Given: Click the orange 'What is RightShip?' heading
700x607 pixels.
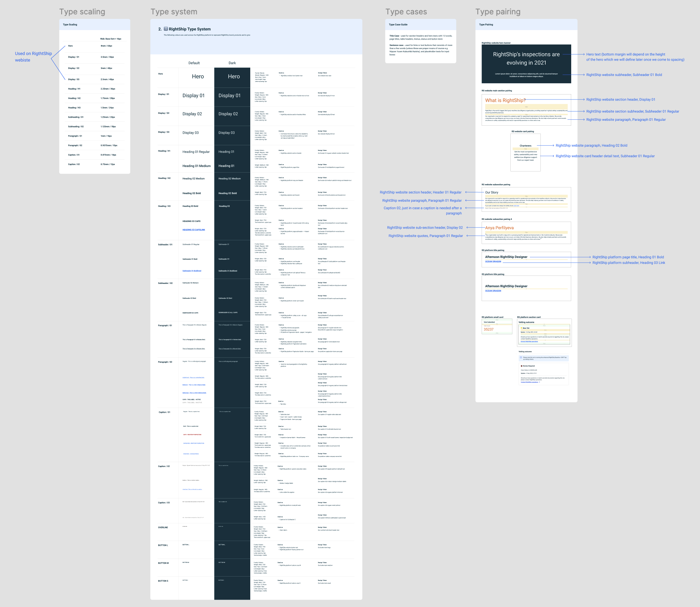Looking at the screenshot, I should coord(505,100).
